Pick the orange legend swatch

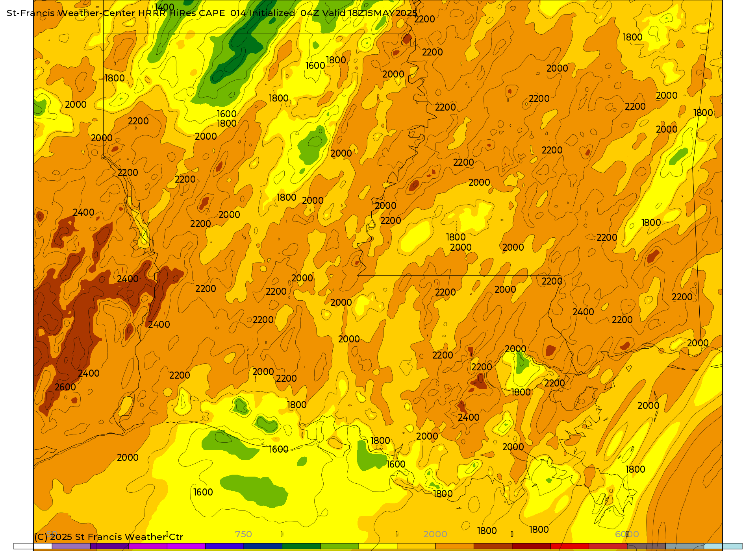[x=455, y=546]
